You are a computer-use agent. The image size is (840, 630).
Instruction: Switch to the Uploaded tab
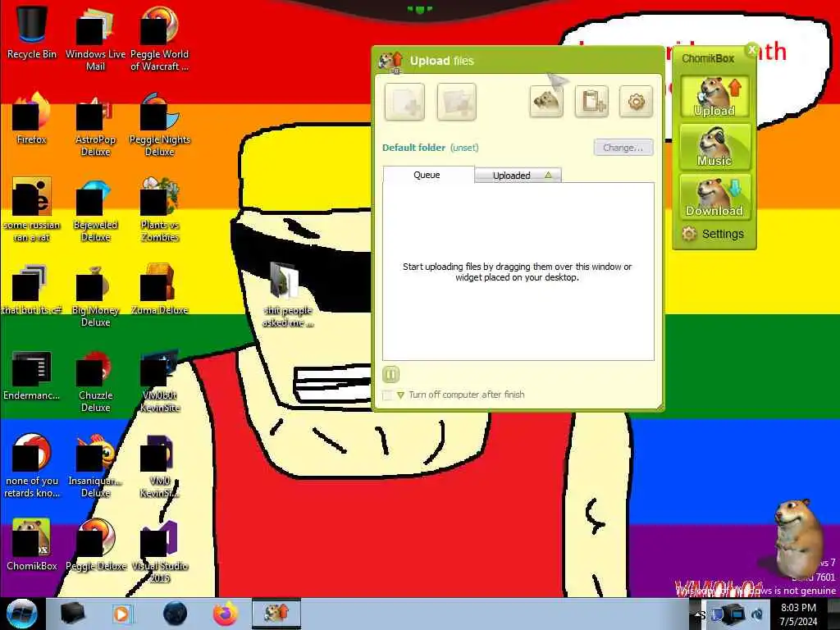[x=518, y=176]
